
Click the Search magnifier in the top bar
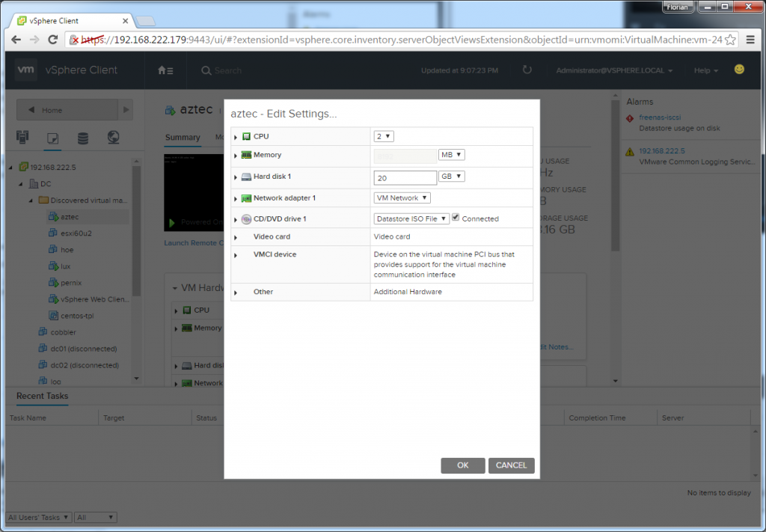[x=205, y=69]
